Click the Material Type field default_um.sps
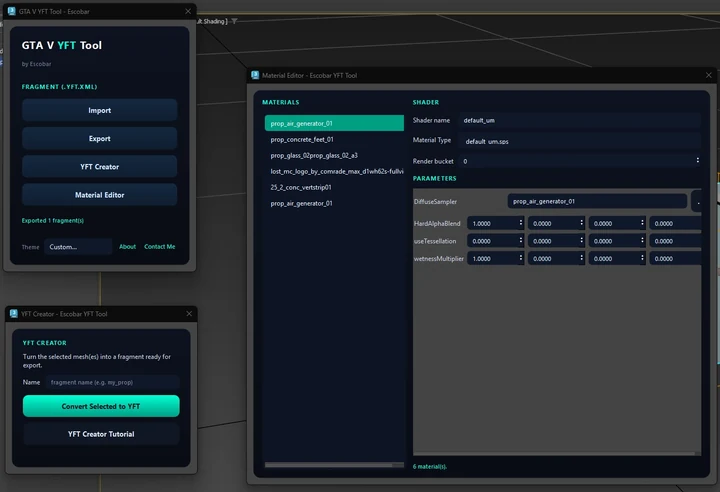 click(x=579, y=141)
